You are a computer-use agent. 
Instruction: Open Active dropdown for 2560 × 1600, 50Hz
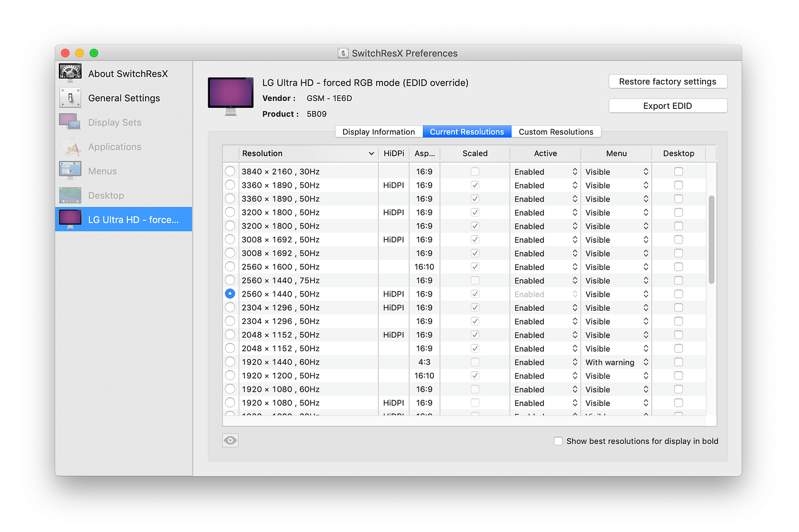(546, 267)
